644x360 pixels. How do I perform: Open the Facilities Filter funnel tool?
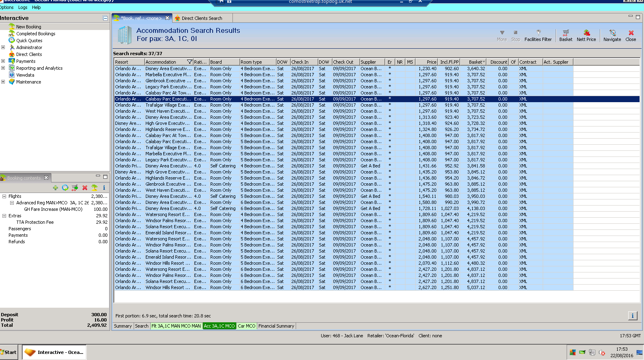538,35
